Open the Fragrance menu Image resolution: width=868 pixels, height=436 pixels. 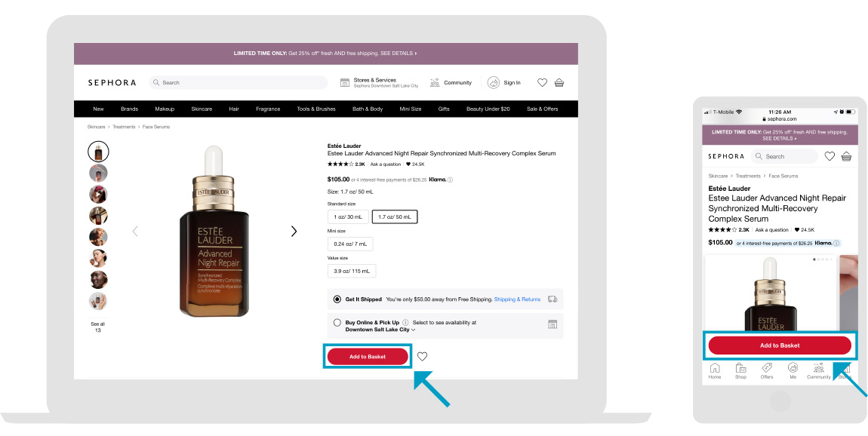268,109
